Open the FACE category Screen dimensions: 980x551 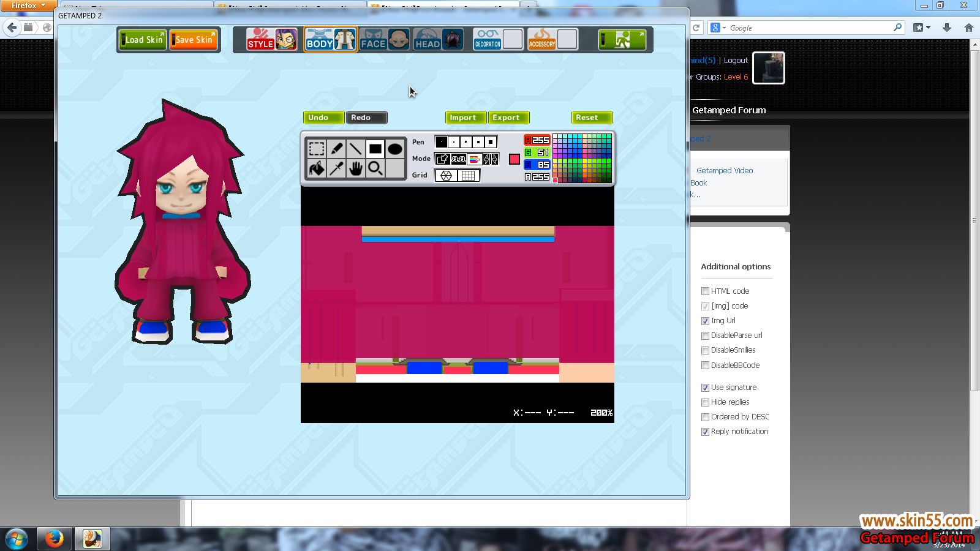pos(385,40)
